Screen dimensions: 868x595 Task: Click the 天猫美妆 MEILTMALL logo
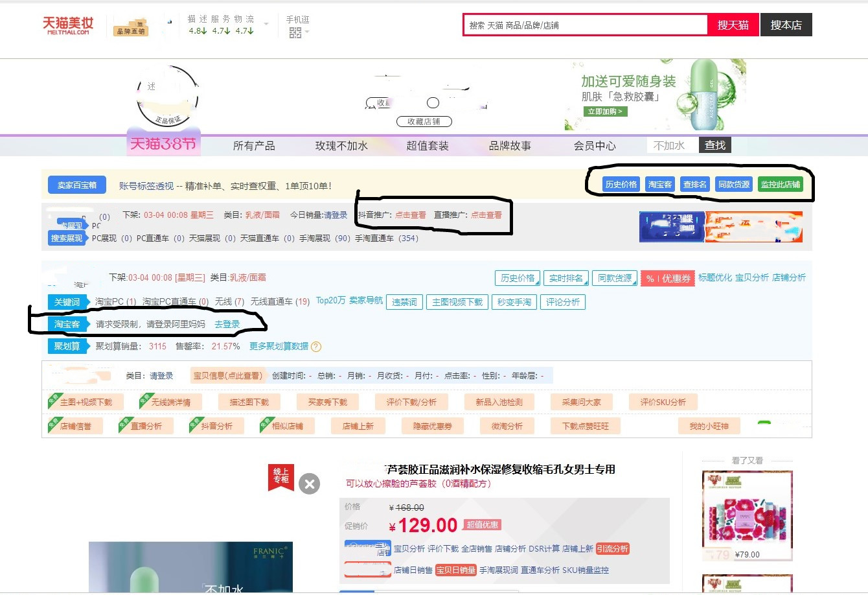tap(67, 25)
